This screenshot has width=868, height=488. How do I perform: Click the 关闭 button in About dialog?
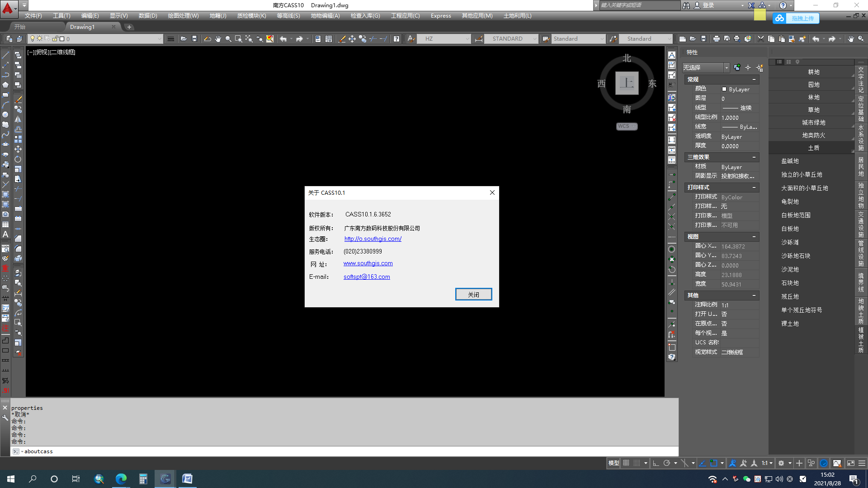[473, 295]
